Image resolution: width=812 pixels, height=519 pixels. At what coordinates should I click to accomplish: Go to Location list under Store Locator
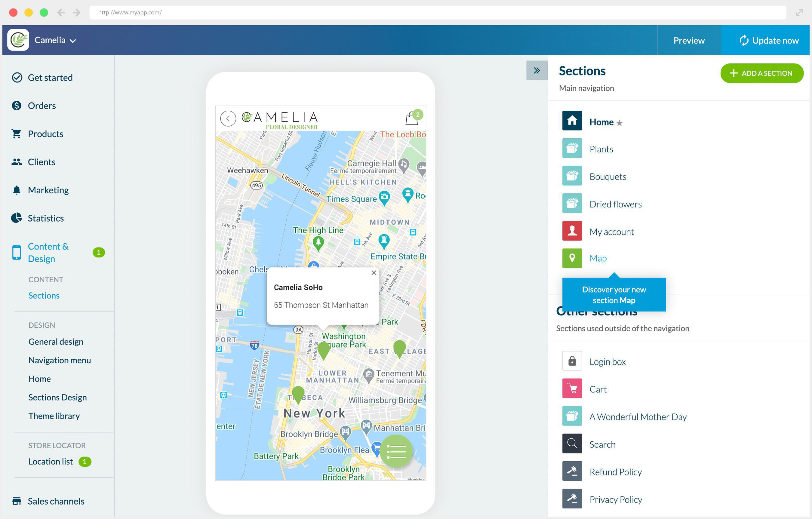[x=51, y=461]
